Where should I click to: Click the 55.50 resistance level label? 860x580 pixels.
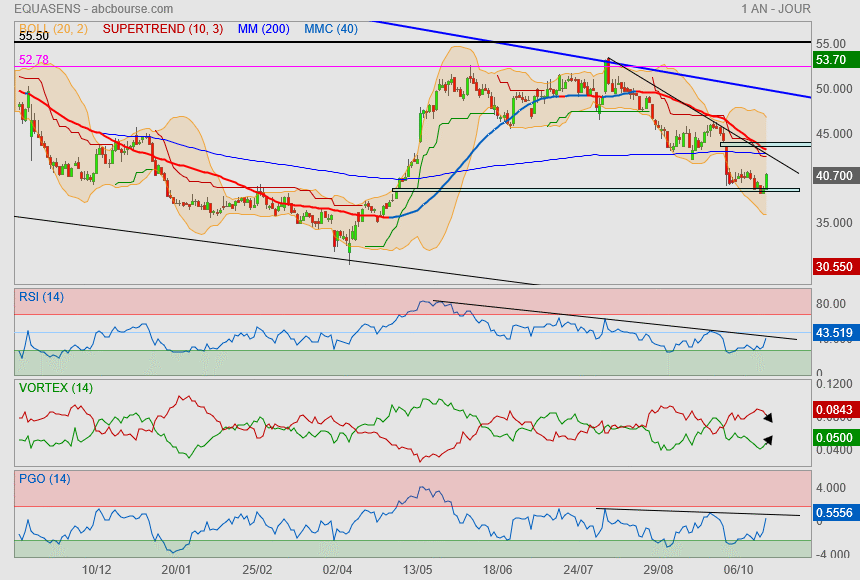[34, 36]
